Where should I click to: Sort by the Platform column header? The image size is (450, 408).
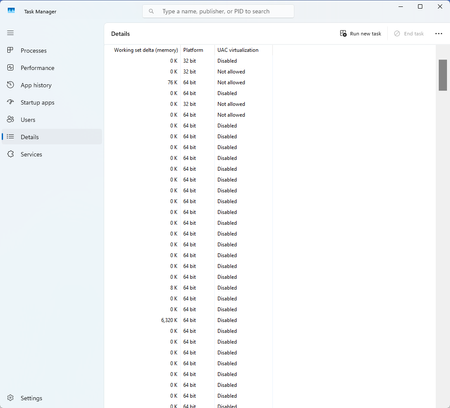pyautogui.click(x=197, y=50)
